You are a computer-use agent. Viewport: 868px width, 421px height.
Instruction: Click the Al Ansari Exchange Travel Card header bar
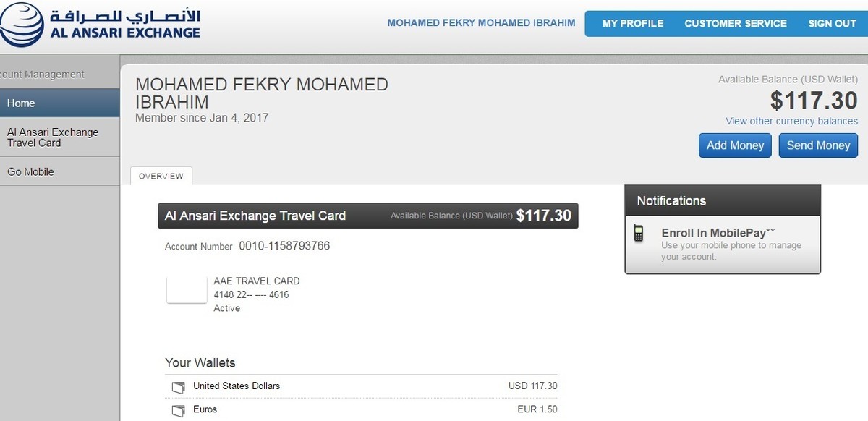pyautogui.click(x=367, y=216)
